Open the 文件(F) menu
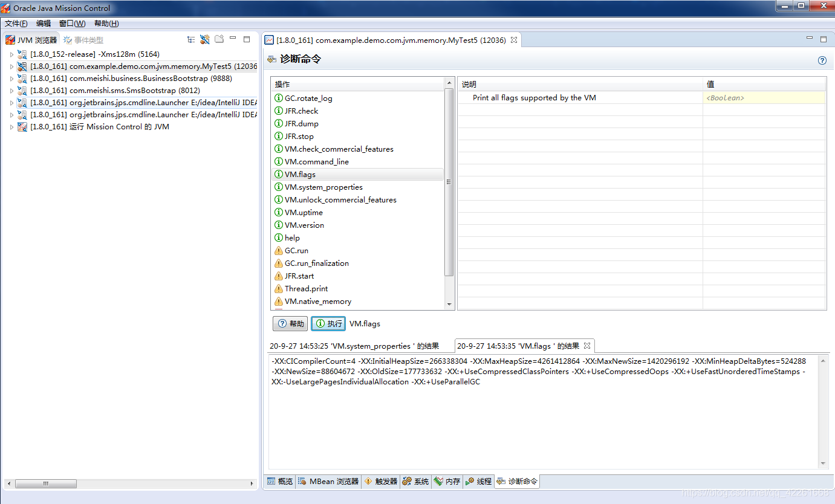Image resolution: width=835 pixels, height=504 pixels. [x=16, y=24]
